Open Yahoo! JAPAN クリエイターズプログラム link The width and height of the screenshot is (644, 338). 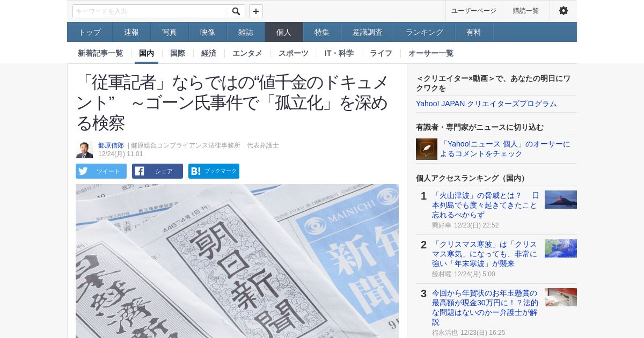486,104
